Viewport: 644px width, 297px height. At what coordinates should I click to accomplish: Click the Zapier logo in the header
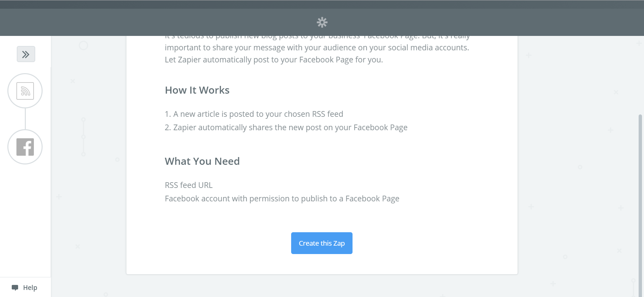(322, 22)
